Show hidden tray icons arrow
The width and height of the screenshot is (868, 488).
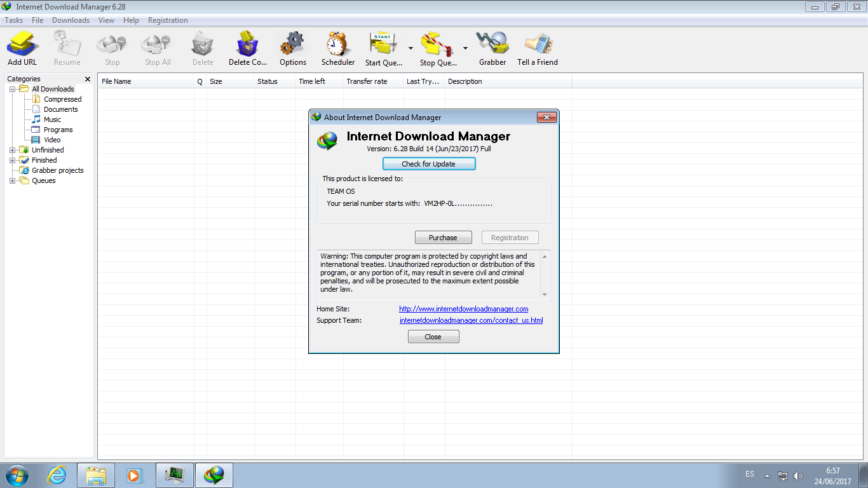[767, 475]
